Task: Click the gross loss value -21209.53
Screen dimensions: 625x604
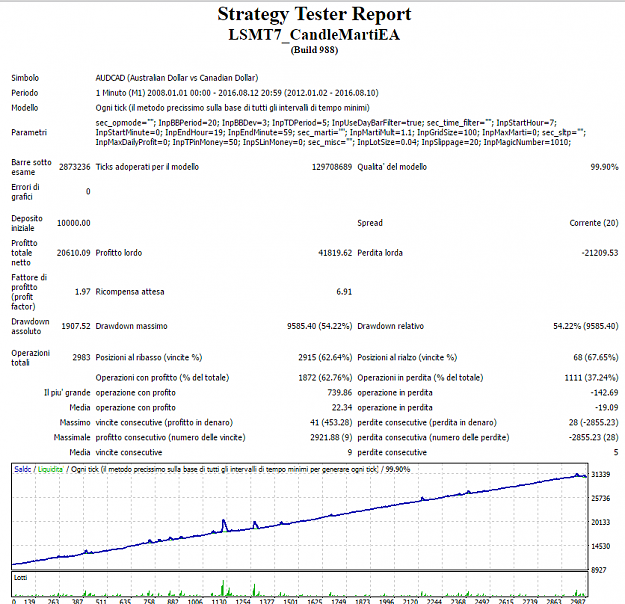Action: (x=600, y=253)
